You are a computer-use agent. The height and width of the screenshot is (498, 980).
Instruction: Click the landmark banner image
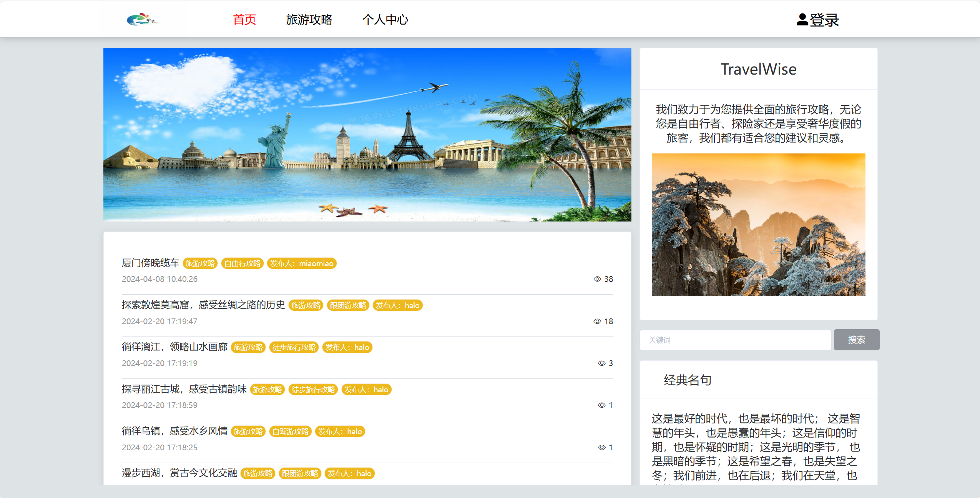pos(367,134)
